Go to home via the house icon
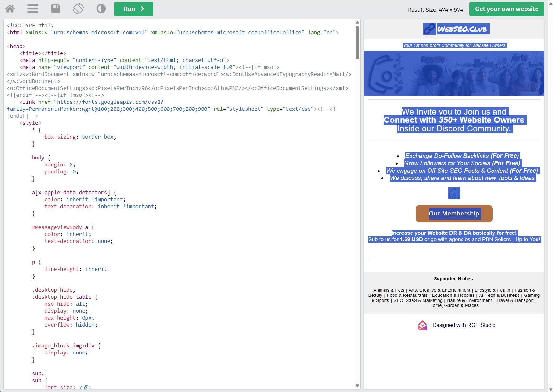Viewport: 553px width, 392px height. coord(10,9)
